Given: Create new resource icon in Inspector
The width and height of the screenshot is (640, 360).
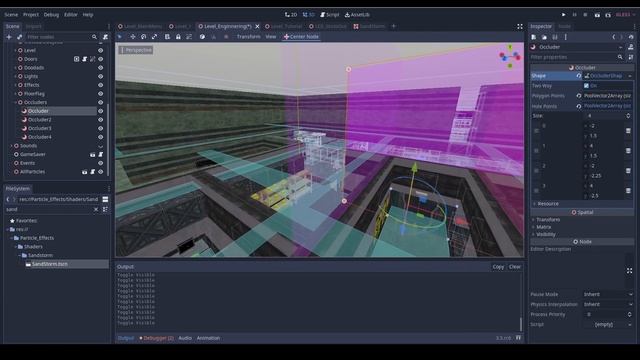Looking at the screenshot, I should (534, 37).
